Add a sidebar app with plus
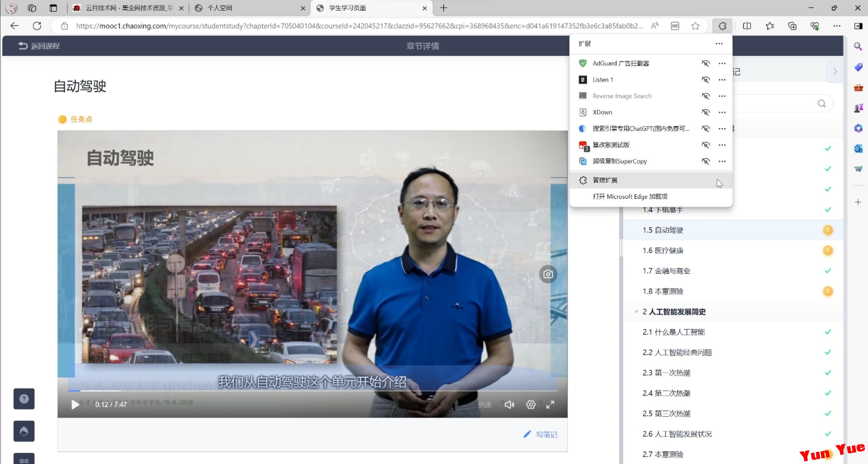868x464 pixels. point(858,202)
